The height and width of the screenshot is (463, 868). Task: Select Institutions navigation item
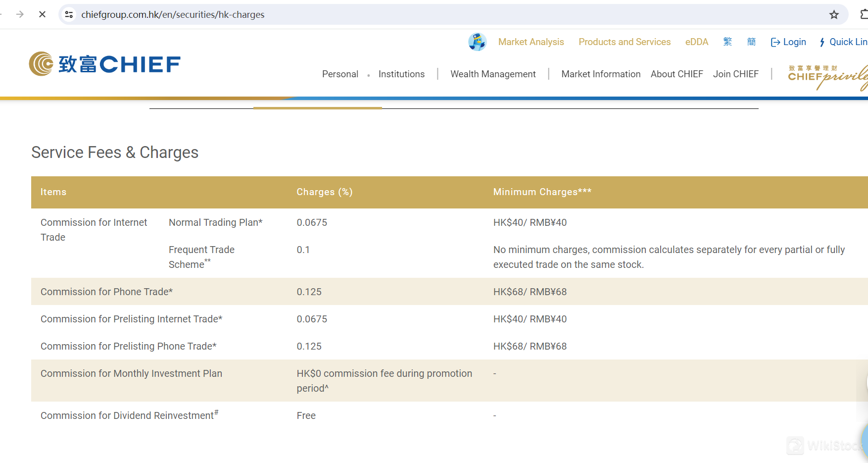(401, 74)
